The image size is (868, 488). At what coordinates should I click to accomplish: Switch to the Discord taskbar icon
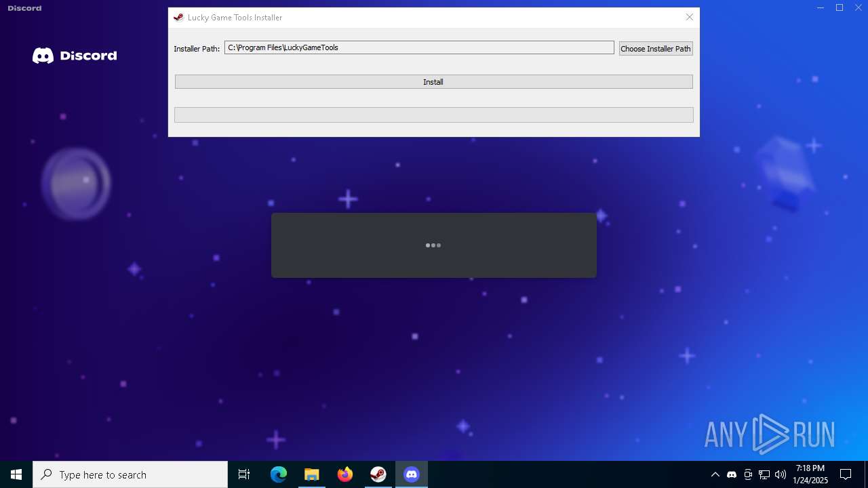412,474
